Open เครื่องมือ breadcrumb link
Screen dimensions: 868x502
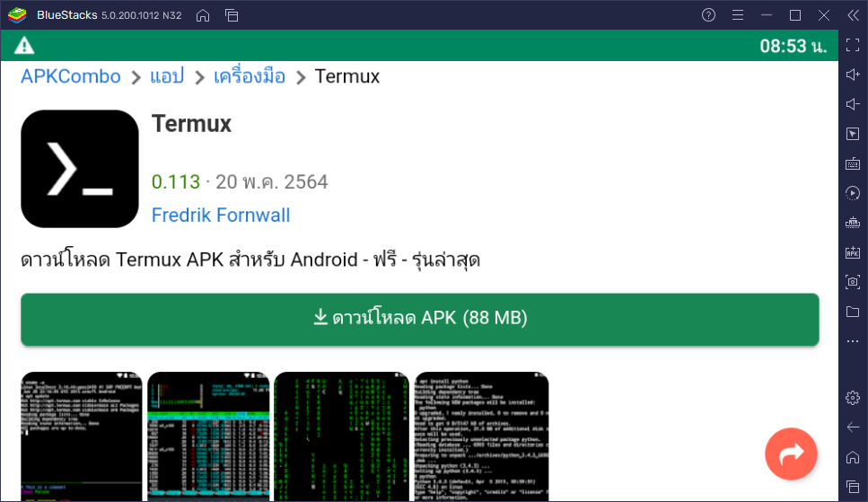click(250, 76)
